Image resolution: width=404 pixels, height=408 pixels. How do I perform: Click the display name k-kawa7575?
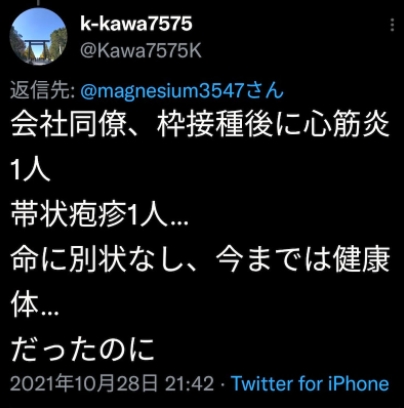[136, 24]
